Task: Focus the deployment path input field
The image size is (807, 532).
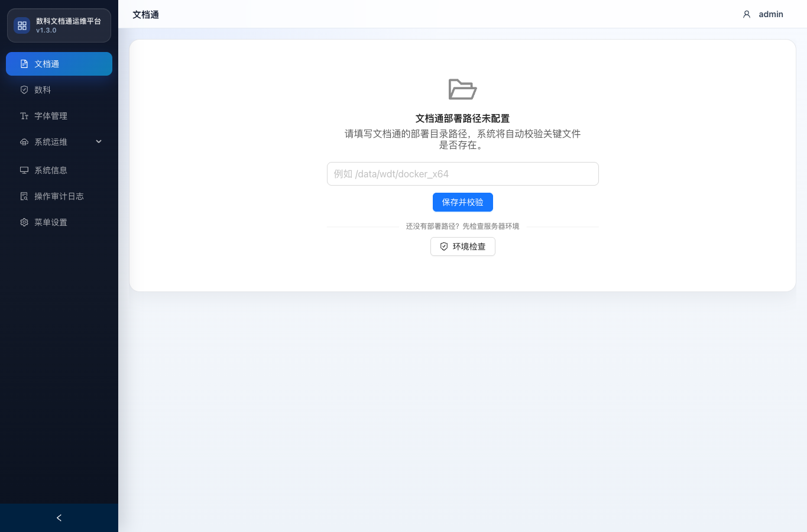Action: [x=463, y=174]
